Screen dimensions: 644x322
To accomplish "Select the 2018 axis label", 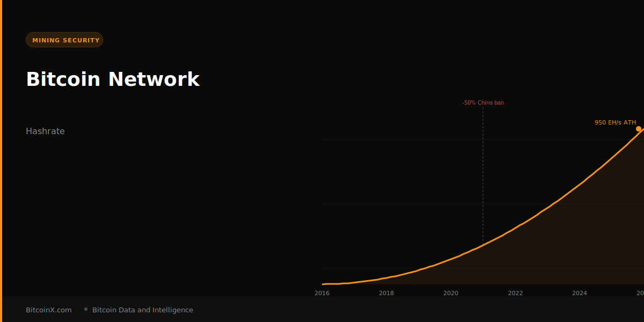I will [x=386, y=293].
